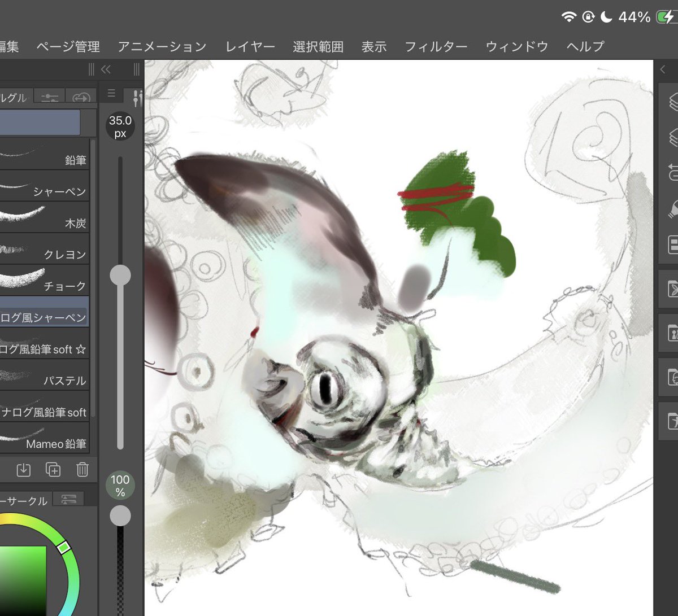Click the opacity slider handle
Image resolution: width=678 pixels, height=616 pixels.
tap(120, 515)
